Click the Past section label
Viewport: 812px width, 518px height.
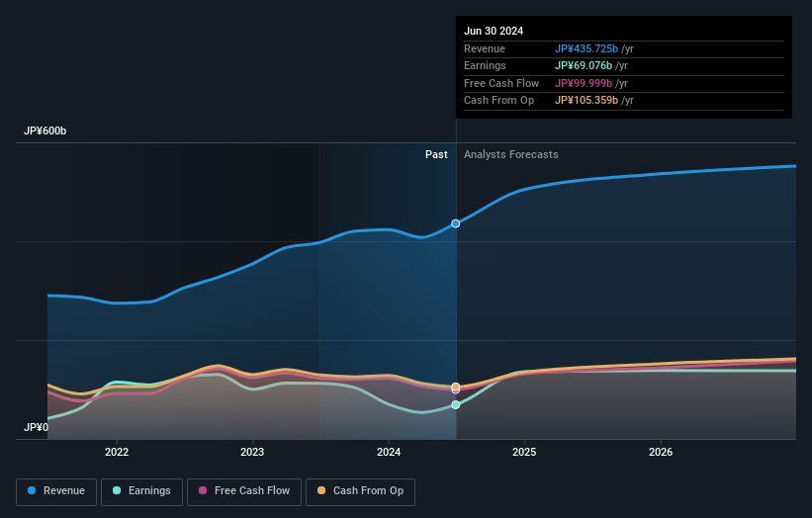coord(436,154)
